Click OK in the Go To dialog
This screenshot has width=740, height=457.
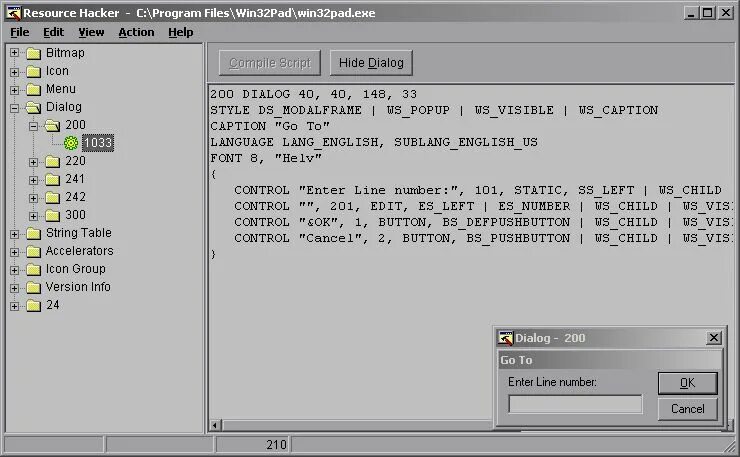(x=688, y=383)
